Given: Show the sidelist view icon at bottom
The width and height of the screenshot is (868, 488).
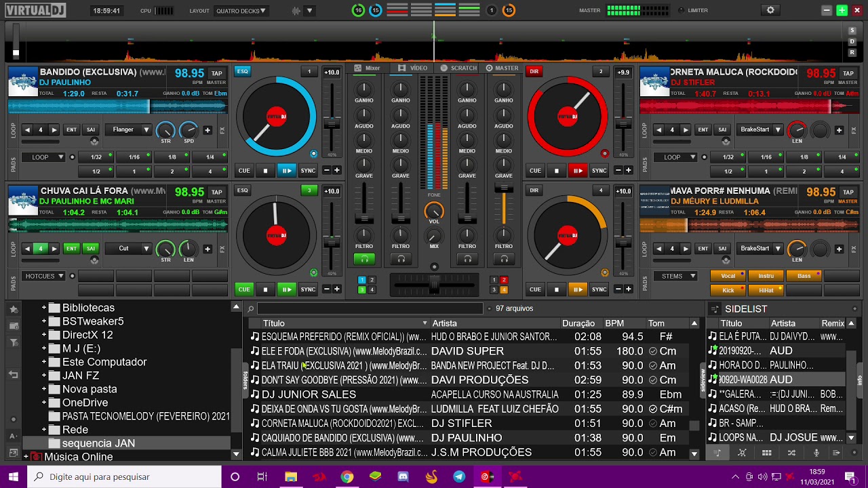Looking at the screenshot, I should click(x=717, y=453).
